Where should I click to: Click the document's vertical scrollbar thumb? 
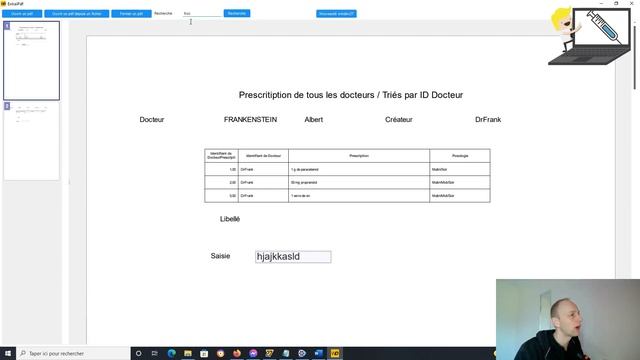[x=635, y=57]
